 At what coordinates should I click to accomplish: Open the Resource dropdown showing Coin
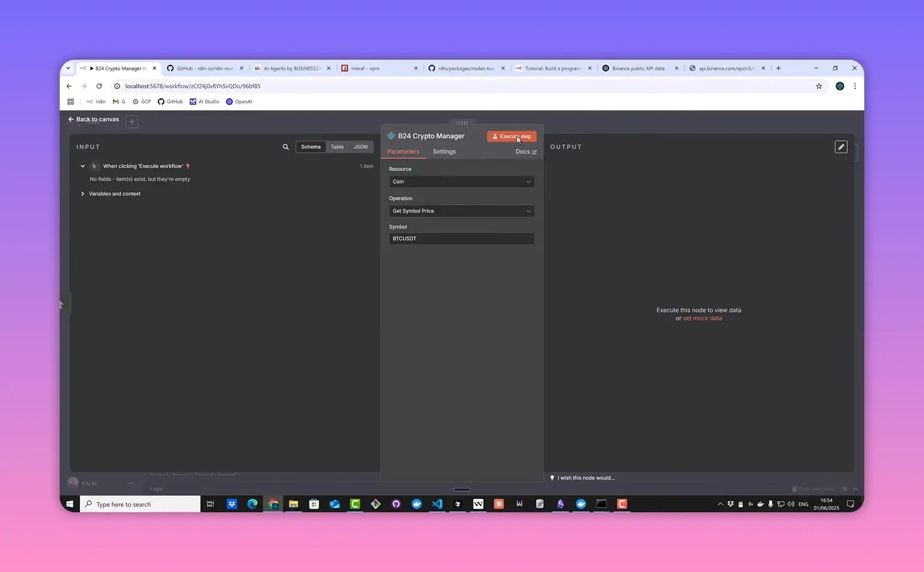click(x=461, y=181)
